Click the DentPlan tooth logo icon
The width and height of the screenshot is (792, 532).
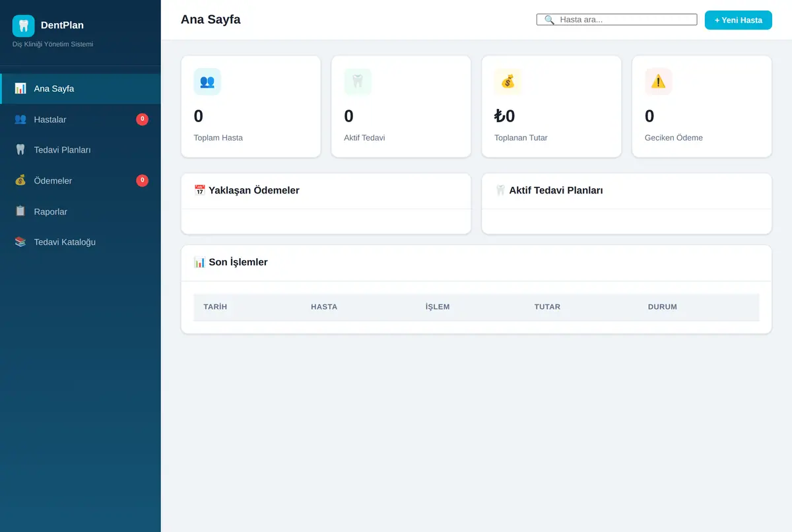click(24, 26)
